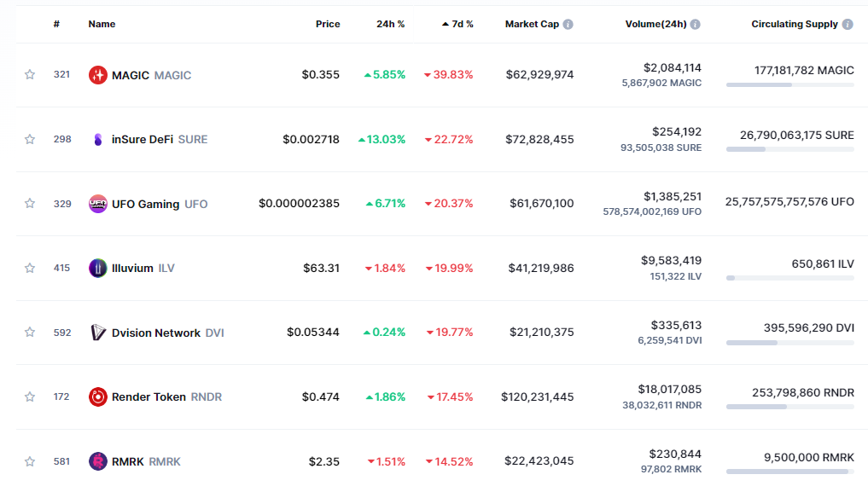
Task: Click the Dvision Network coin logo
Action: (98, 333)
